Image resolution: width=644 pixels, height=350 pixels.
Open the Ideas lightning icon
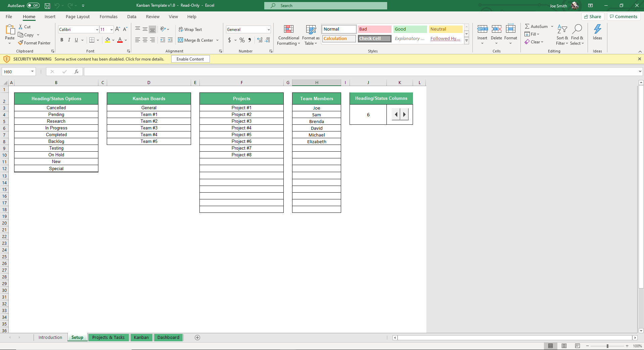pos(598,29)
